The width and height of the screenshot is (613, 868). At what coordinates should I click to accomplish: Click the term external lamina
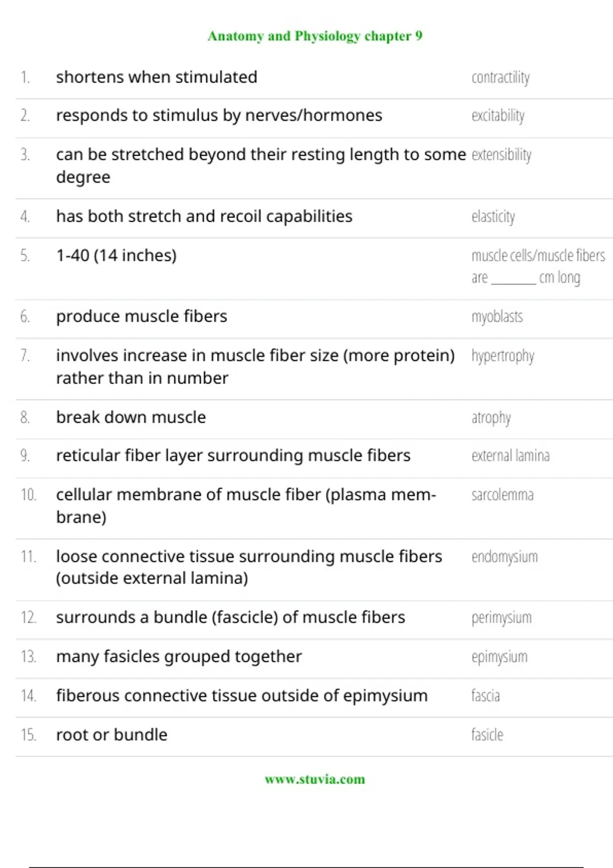click(511, 455)
